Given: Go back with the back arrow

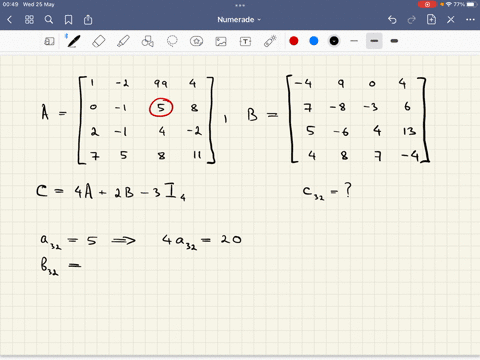Looking at the screenshot, I should 9,20.
